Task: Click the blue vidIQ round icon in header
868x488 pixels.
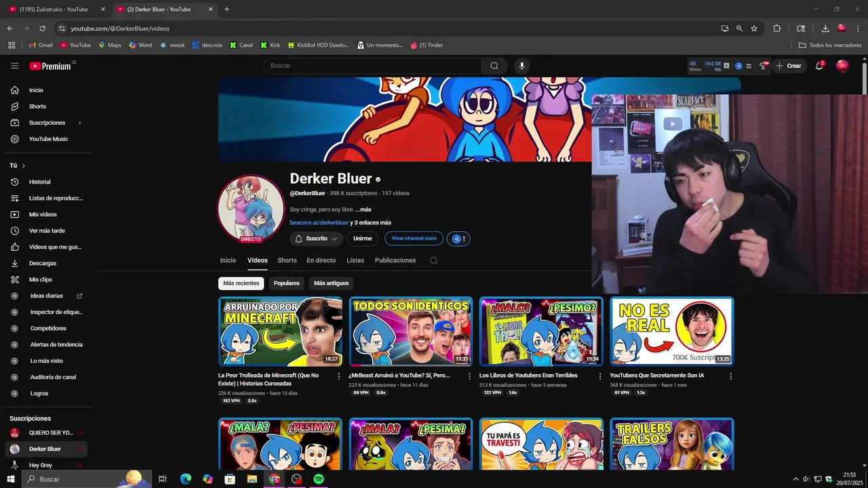Action: point(739,66)
